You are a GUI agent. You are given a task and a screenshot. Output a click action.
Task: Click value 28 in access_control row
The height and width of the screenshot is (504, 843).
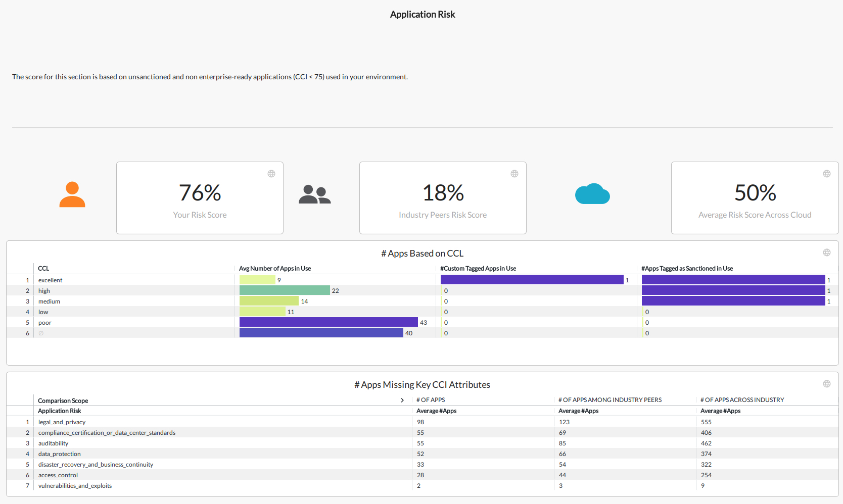tap(420, 475)
